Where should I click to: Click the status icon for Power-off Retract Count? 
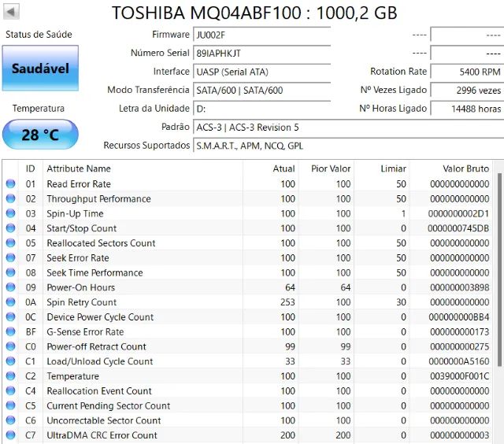10,346
